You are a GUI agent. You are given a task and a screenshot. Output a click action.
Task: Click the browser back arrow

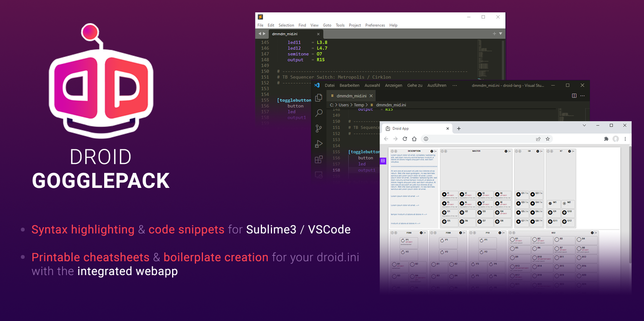click(x=386, y=139)
